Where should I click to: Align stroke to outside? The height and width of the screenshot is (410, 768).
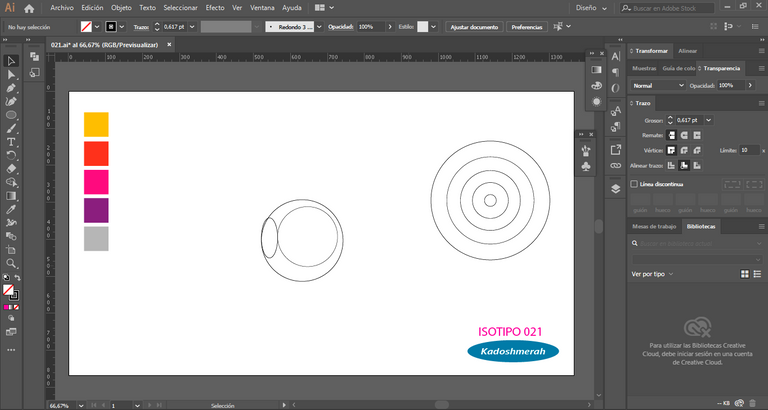coord(697,166)
